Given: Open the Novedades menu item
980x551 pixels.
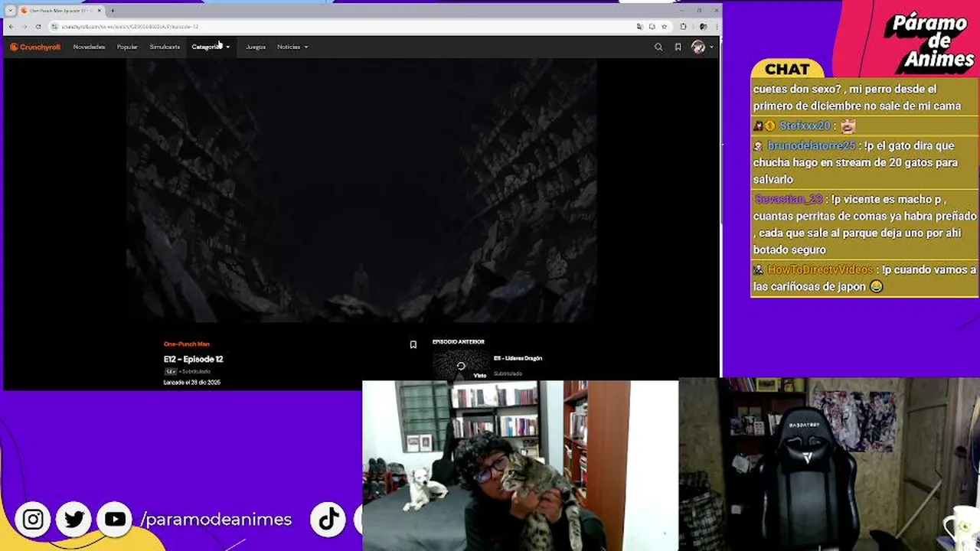Looking at the screenshot, I should click(x=89, y=47).
